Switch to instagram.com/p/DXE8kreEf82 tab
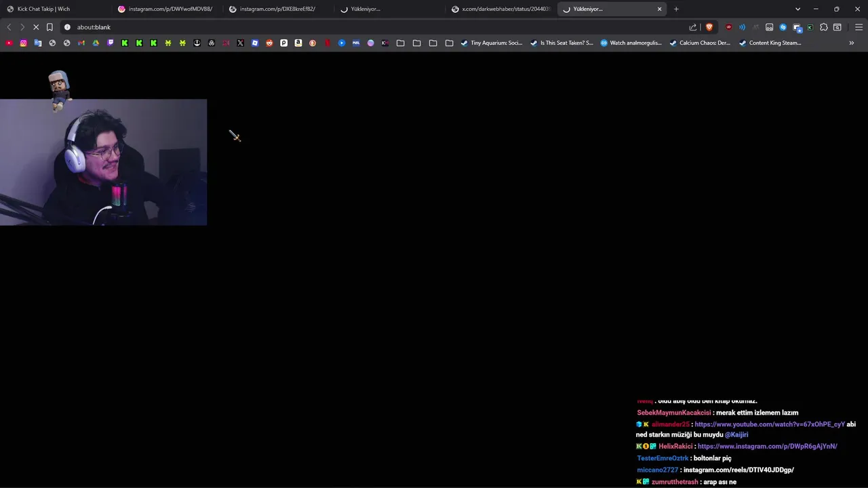868x488 pixels. click(x=278, y=9)
